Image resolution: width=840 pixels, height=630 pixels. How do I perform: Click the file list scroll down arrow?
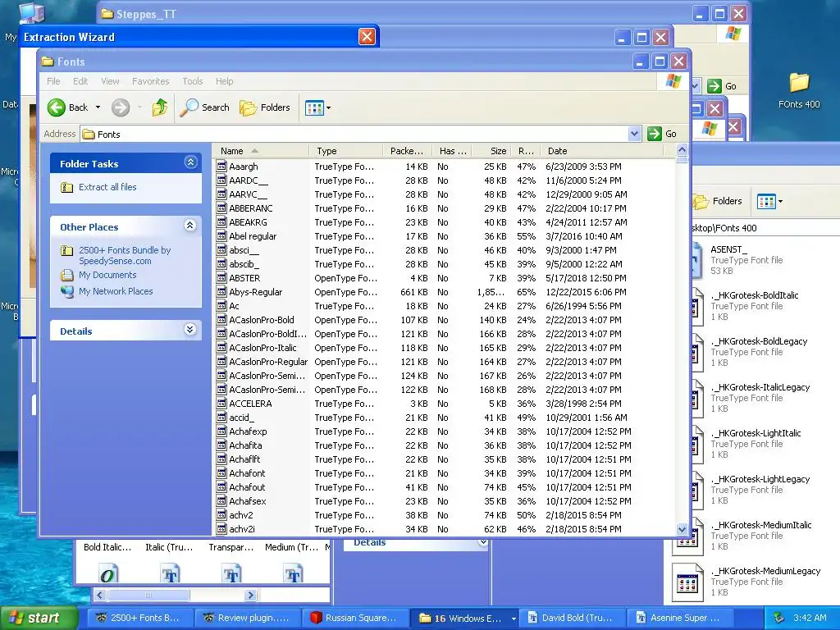pos(682,529)
